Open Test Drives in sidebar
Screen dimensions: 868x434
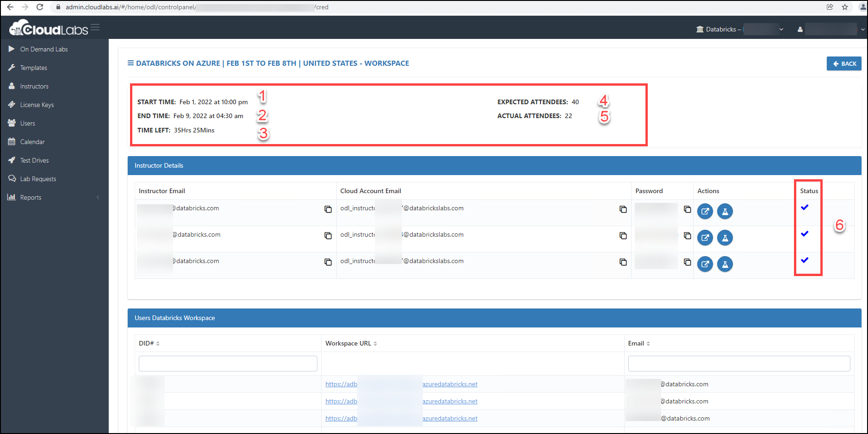pos(34,160)
